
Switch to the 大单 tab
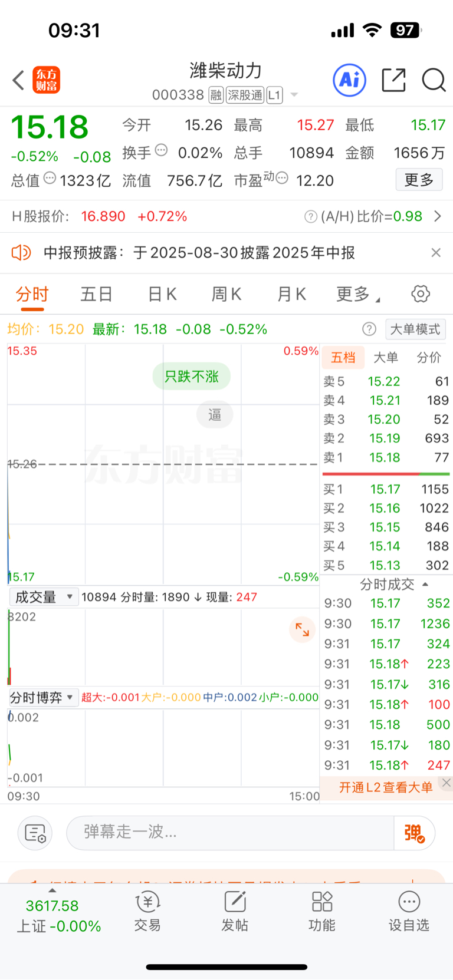[386, 358]
